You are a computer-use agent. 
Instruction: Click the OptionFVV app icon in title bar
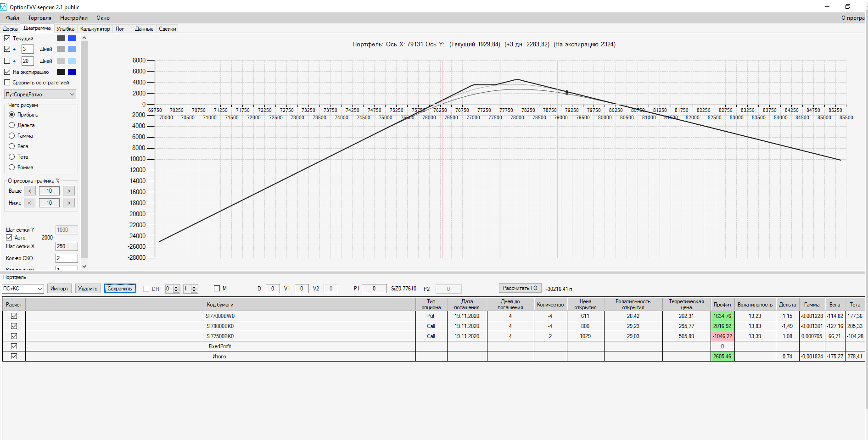pyautogui.click(x=4, y=7)
